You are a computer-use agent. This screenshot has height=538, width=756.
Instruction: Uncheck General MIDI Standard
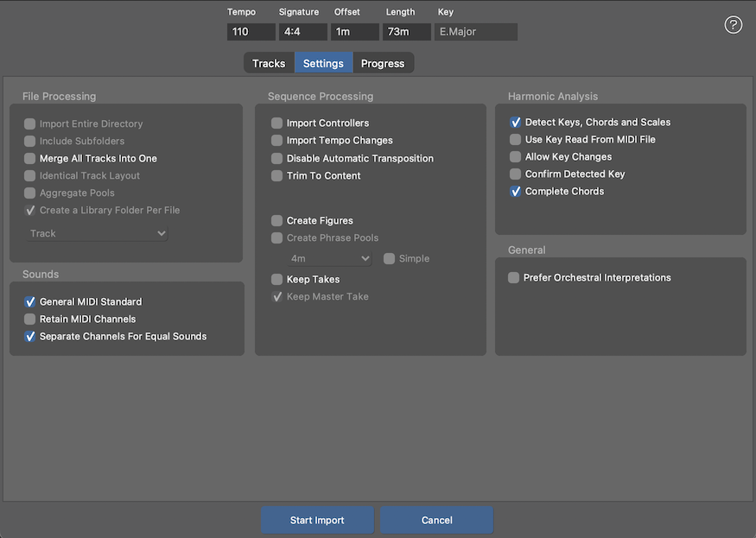click(x=30, y=302)
